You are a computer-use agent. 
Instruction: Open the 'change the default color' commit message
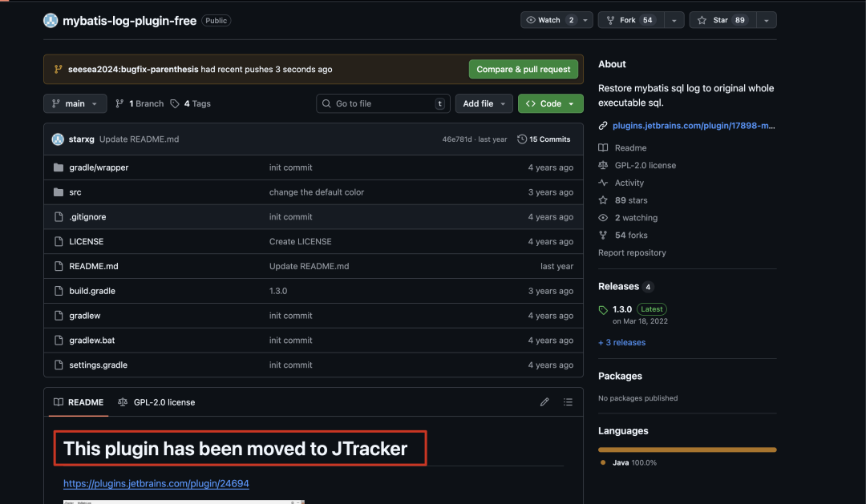[x=317, y=192]
